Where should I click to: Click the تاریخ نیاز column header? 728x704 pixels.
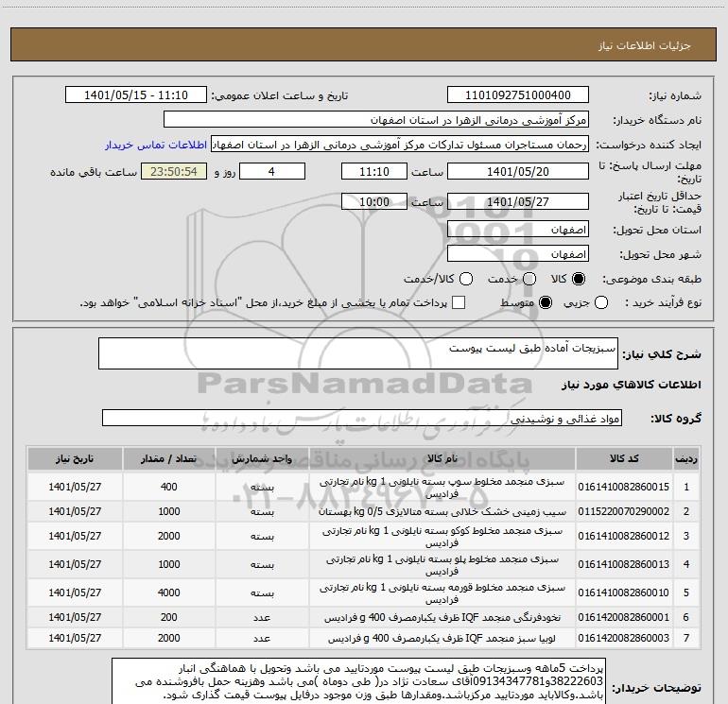75,458
